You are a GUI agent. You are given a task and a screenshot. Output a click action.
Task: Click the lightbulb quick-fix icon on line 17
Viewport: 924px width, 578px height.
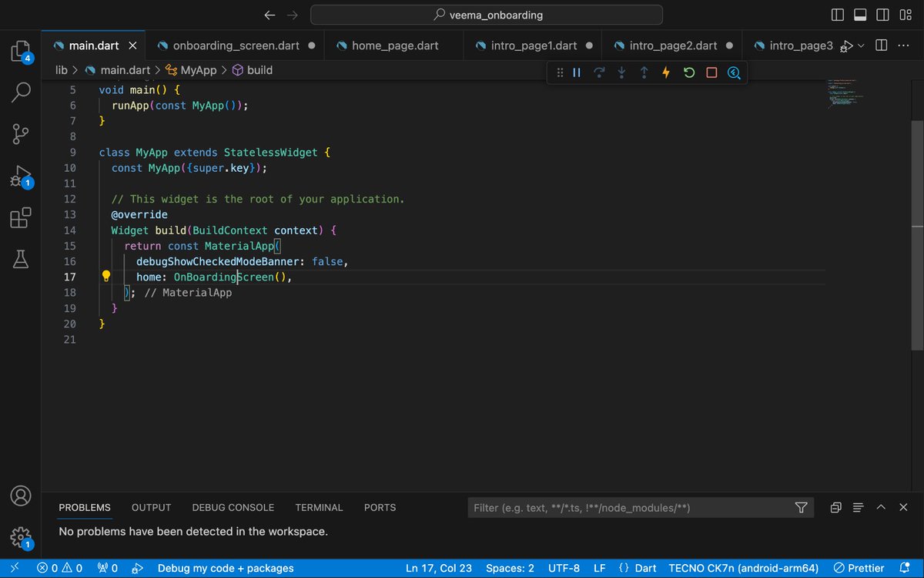click(x=106, y=276)
